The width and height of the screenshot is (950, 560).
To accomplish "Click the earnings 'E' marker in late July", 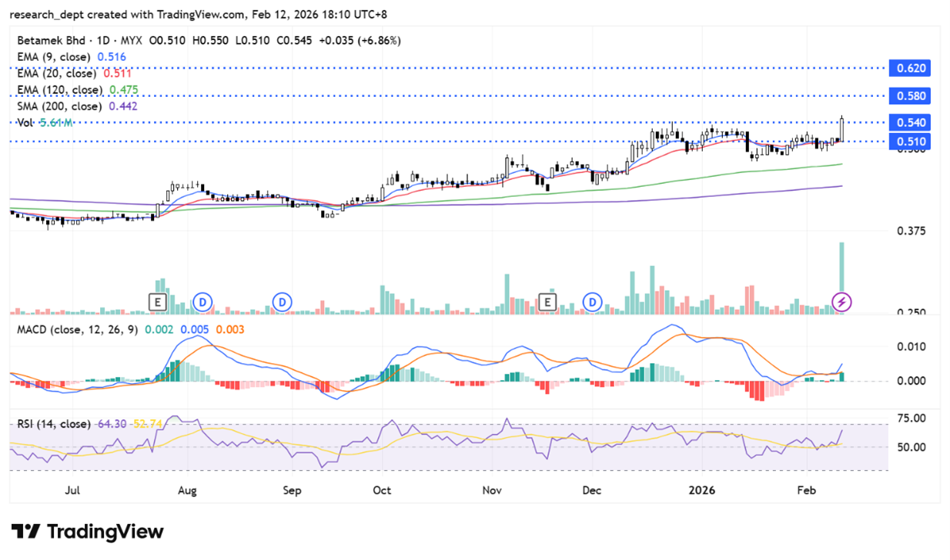I will (x=158, y=302).
